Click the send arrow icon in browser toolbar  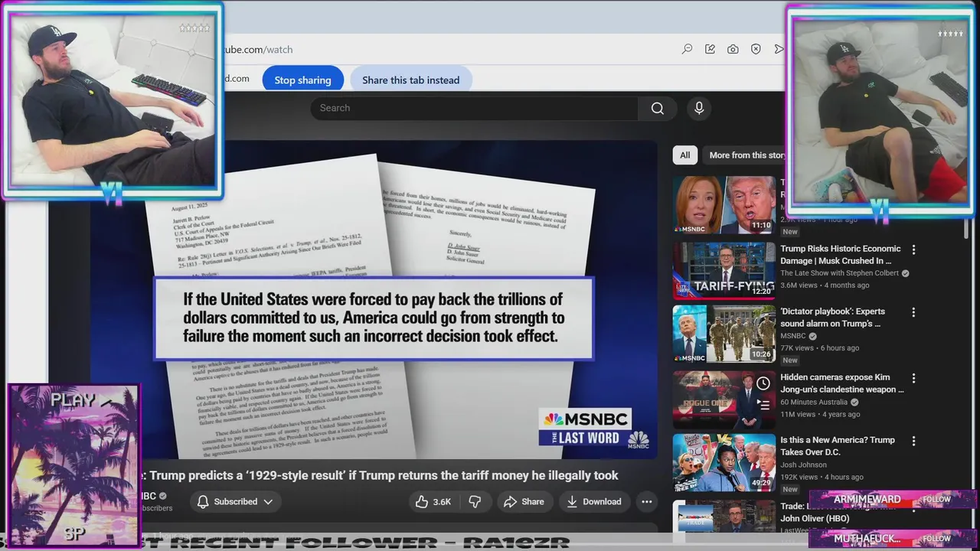point(779,49)
